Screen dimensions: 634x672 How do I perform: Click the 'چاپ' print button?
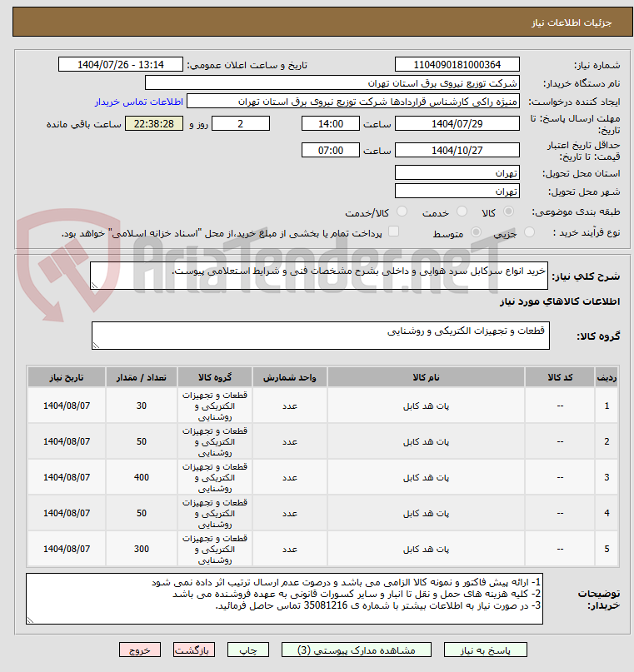247,650
